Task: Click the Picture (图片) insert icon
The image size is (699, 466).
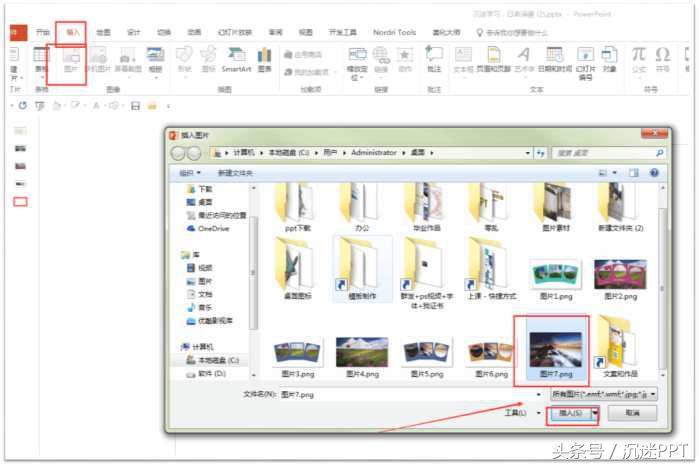Action: [71, 60]
